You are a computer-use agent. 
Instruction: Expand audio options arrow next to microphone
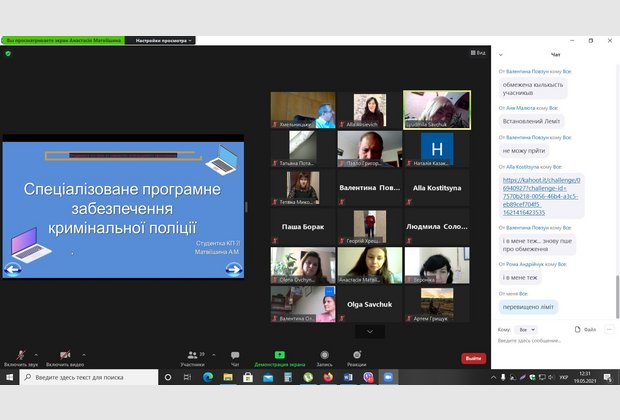point(37,354)
